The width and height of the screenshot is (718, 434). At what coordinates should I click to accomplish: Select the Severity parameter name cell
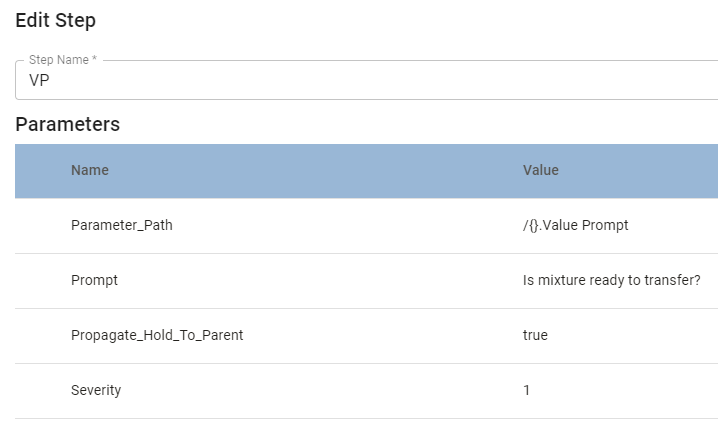(96, 390)
